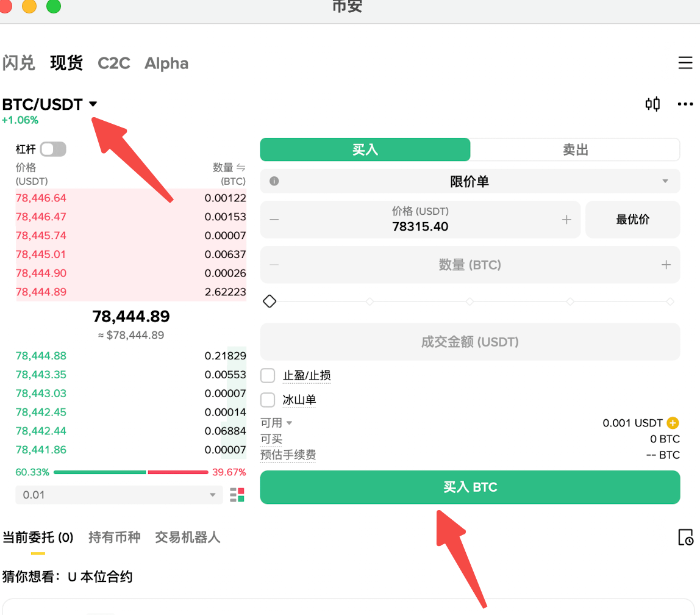The width and height of the screenshot is (700, 615).
Task: Click the info icon beside 限价单
Action: pos(274,181)
